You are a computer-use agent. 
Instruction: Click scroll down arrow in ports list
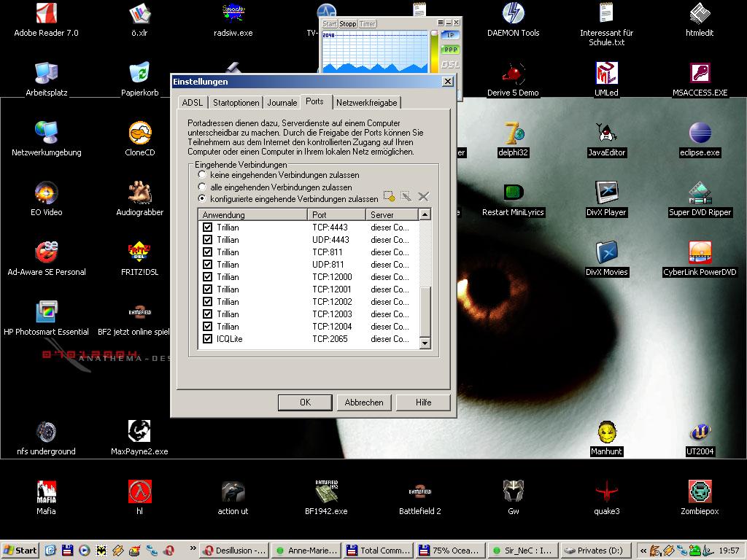425,343
